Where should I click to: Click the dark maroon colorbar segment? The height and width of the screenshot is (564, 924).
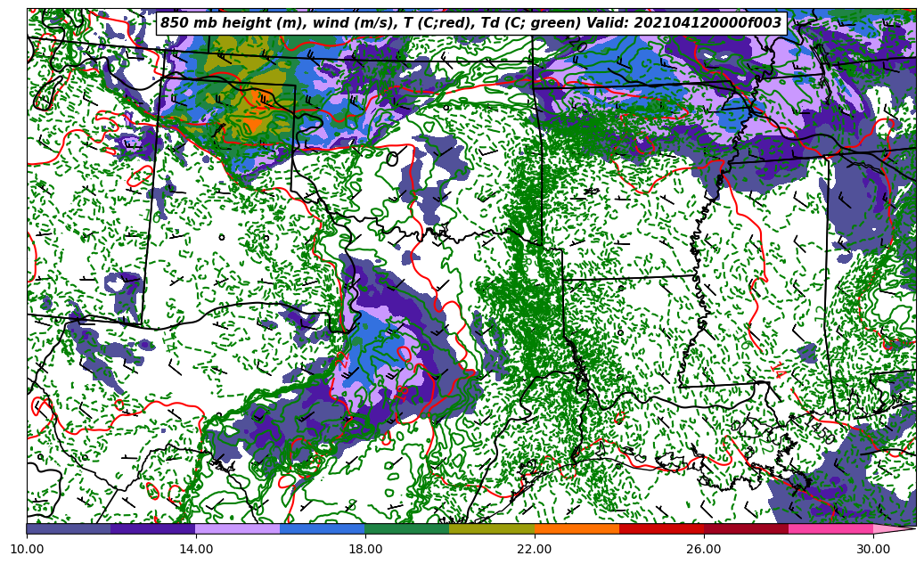click(x=746, y=528)
